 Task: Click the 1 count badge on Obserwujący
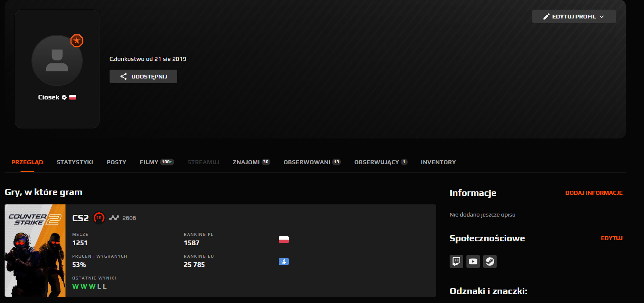(x=404, y=162)
